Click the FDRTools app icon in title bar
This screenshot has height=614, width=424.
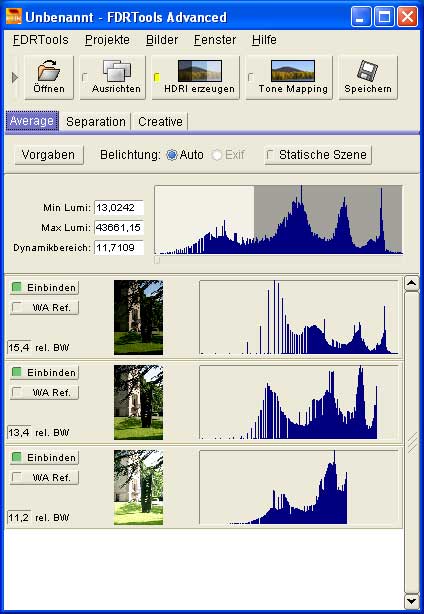(x=13, y=17)
